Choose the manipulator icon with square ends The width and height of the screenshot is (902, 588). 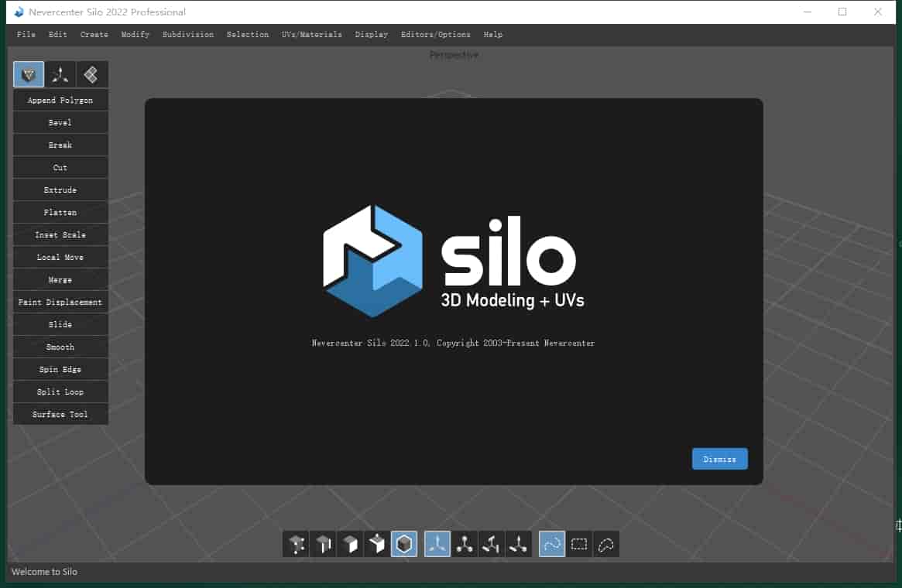[x=491, y=545]
